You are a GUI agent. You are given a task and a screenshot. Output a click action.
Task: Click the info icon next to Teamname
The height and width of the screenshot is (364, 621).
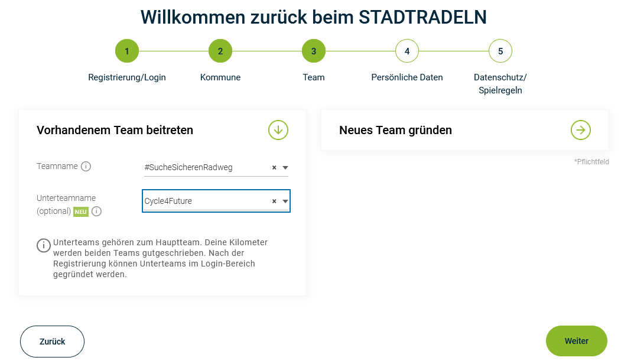(x=86, y=167)
